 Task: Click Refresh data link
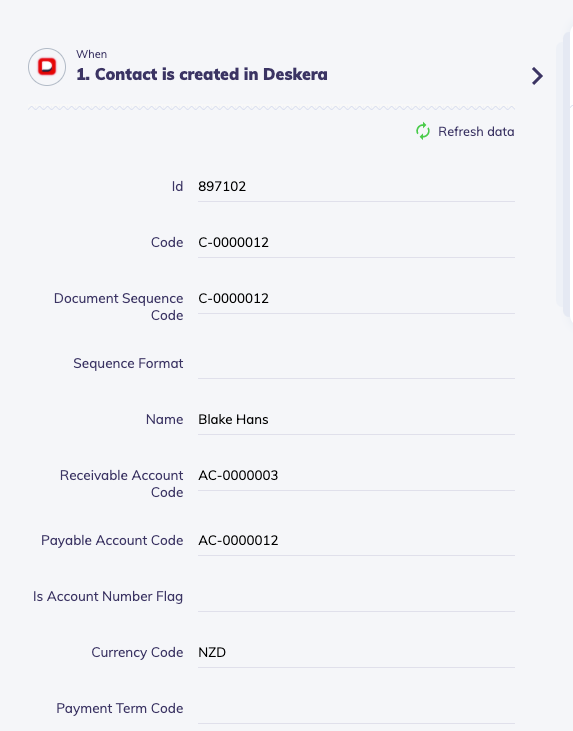[476, 131]
